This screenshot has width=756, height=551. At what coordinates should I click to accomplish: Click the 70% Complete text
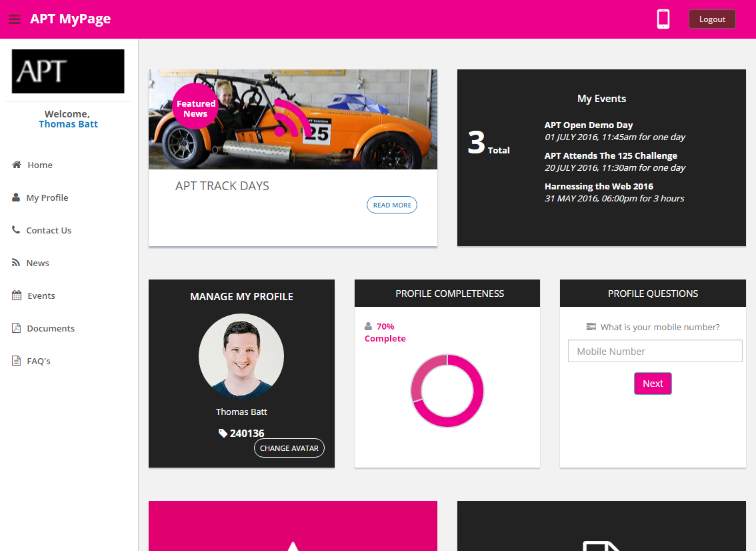click(385, 332)
